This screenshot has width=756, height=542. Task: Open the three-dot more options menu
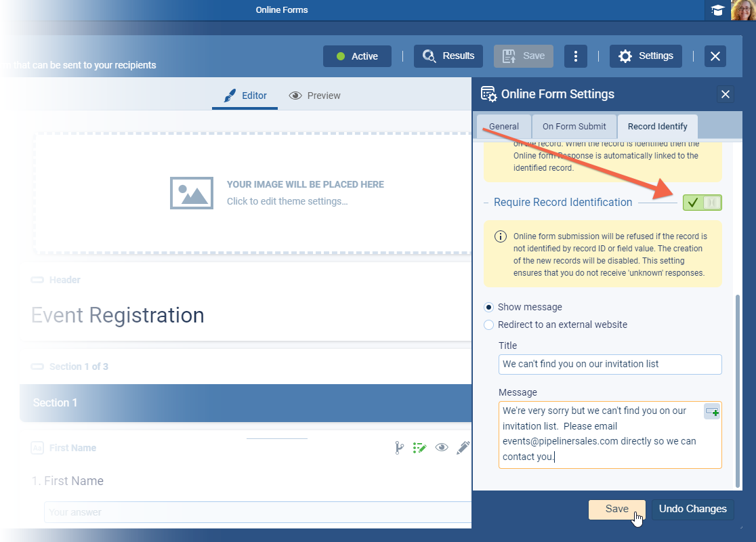click(x=576, y=56)
